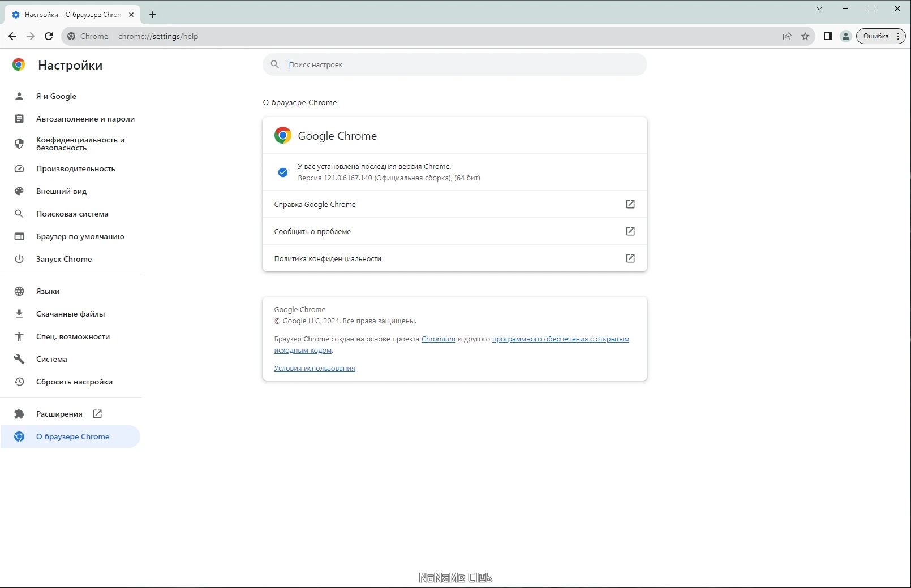This screenshot has height=588, width=911.
Task: Click the forward navigation arrow
Action: (x=31, y=36)
